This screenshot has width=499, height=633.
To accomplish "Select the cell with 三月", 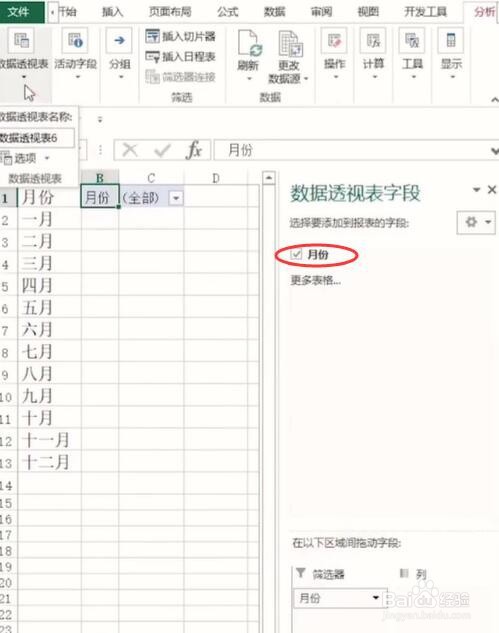I will [x=49, y=264].
